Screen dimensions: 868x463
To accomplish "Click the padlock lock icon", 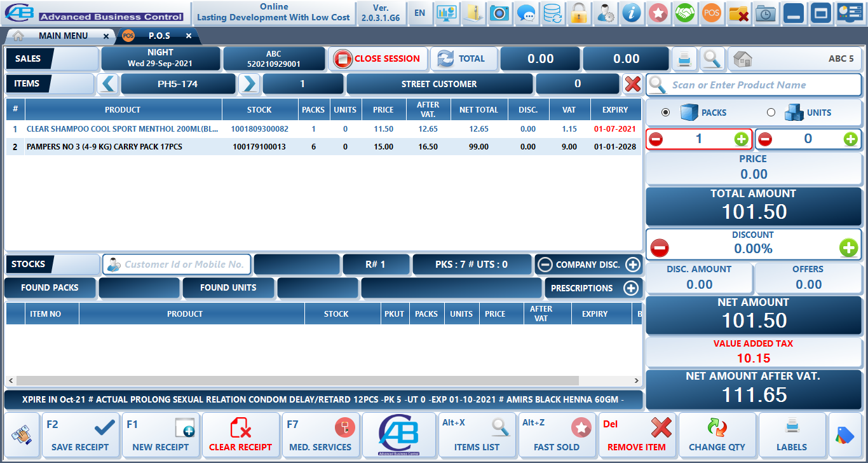I will click(x=578, y=13).
